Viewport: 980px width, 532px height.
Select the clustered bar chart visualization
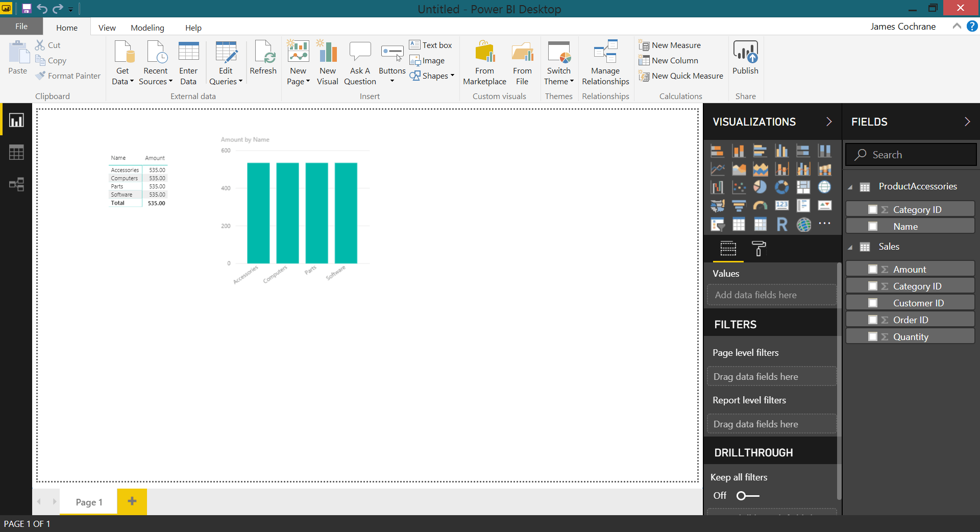tap(760, 151)
